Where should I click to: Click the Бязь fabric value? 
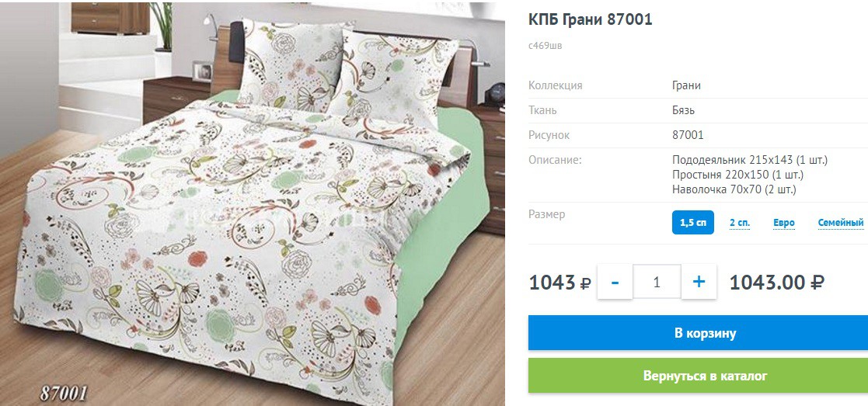(684, 111)
